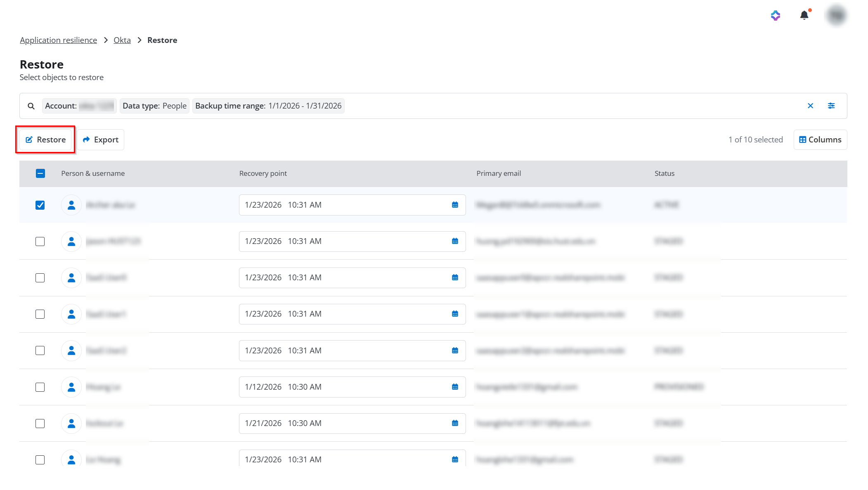Go to Application resilience breadcrumb
Image resolution: width=868 pixels, height=490 pixels.
(x=58, y=40)
